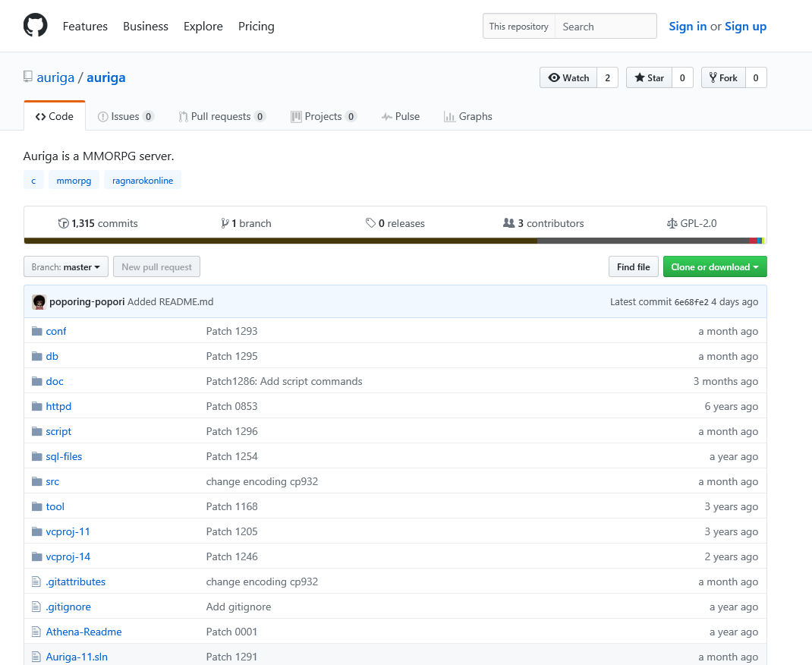This screenshot has height=665, width=812.
Task: Open the Projects tab
Action: [x=323, y=117]
